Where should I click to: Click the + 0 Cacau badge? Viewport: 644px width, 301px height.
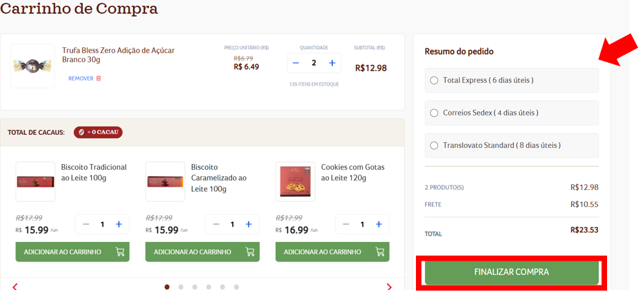pyautogui.click(x=98, y=132)
